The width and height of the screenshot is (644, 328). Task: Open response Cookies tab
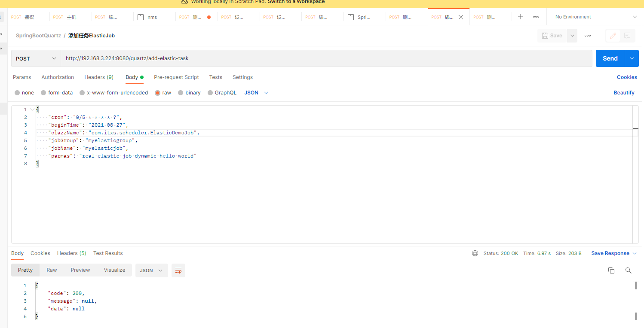point(40,253)
